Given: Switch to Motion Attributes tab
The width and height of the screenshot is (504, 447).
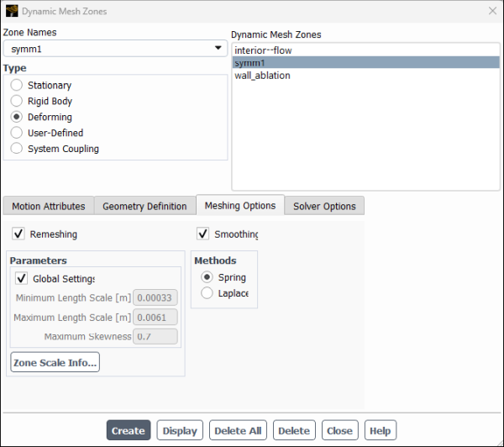Looking at the screenshot, I should (x=48, y=207).
